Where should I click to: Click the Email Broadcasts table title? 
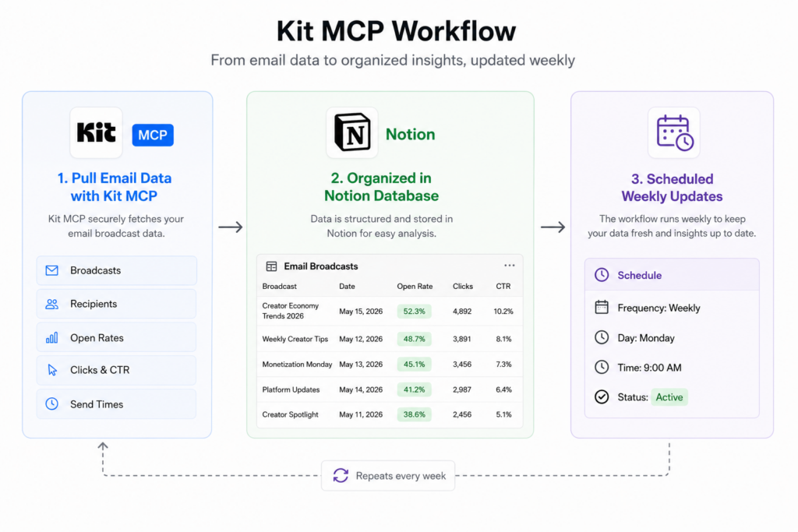tap(320, 266)
